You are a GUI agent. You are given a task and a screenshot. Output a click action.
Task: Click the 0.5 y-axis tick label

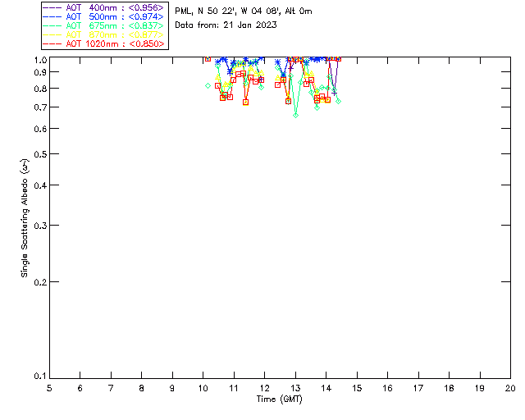[x=40, y=154]
